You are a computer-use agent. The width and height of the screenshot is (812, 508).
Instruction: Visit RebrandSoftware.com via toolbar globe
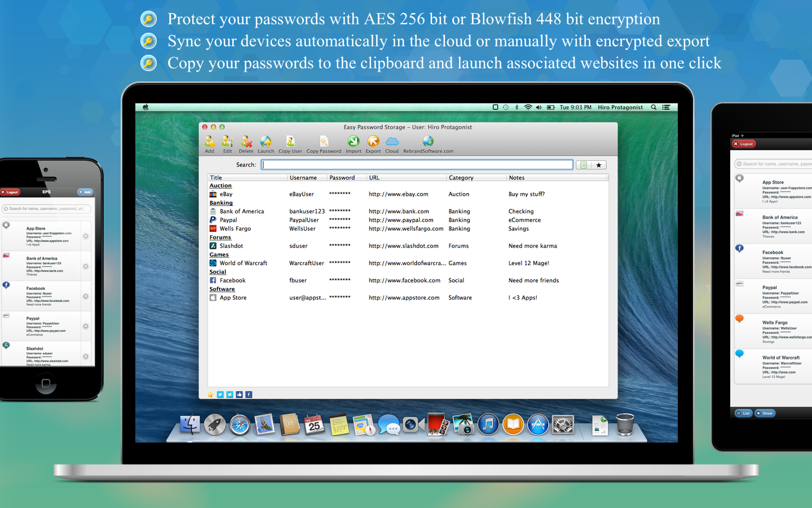point(427,143)
